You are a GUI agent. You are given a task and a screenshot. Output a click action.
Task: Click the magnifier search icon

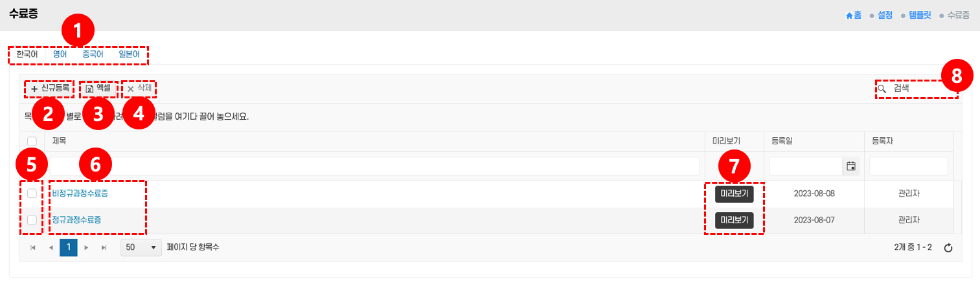click(x=882, y=88)
